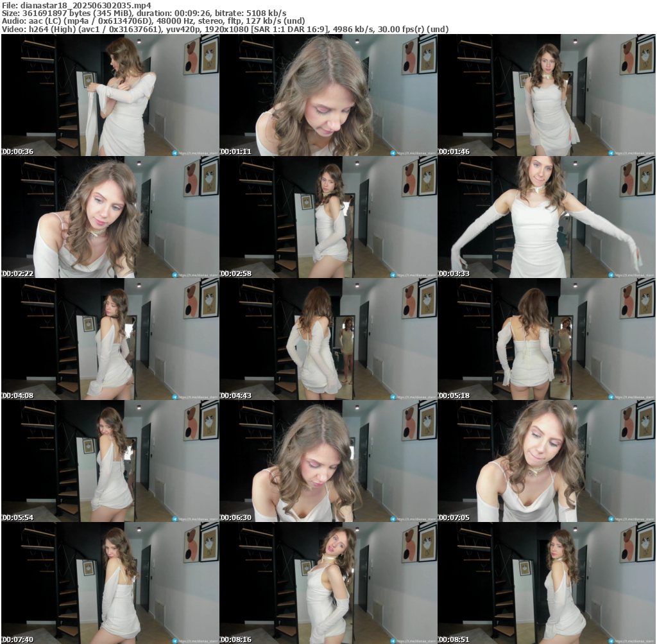Viewport: 657px width, 644px height.
Task: Click the file name text in the header
Action: point(76,4)
